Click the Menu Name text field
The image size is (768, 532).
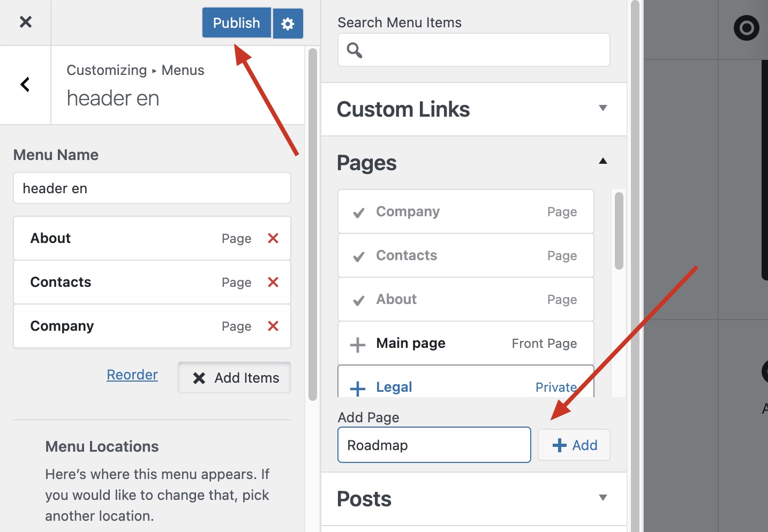(x=152, y=188)
